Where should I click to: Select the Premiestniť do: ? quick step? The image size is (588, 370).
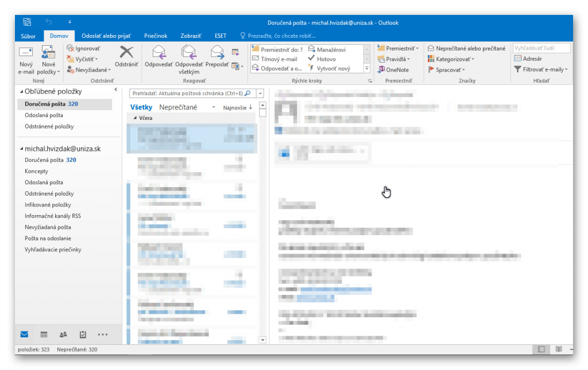pyautogui.click(x=277, y=49)
